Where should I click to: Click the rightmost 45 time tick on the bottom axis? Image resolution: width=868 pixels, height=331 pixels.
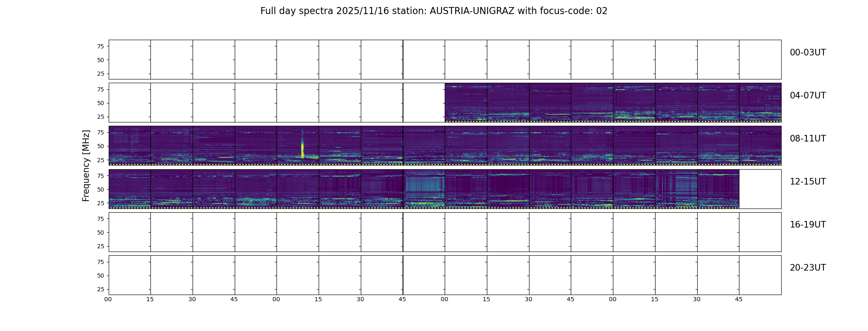pyautogui.click(x=739, y=299)
